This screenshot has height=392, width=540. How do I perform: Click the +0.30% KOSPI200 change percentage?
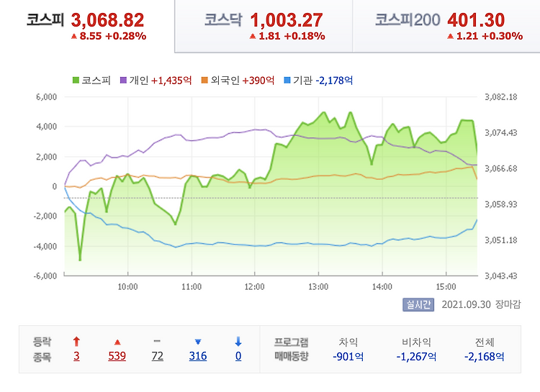pos(502,36)
